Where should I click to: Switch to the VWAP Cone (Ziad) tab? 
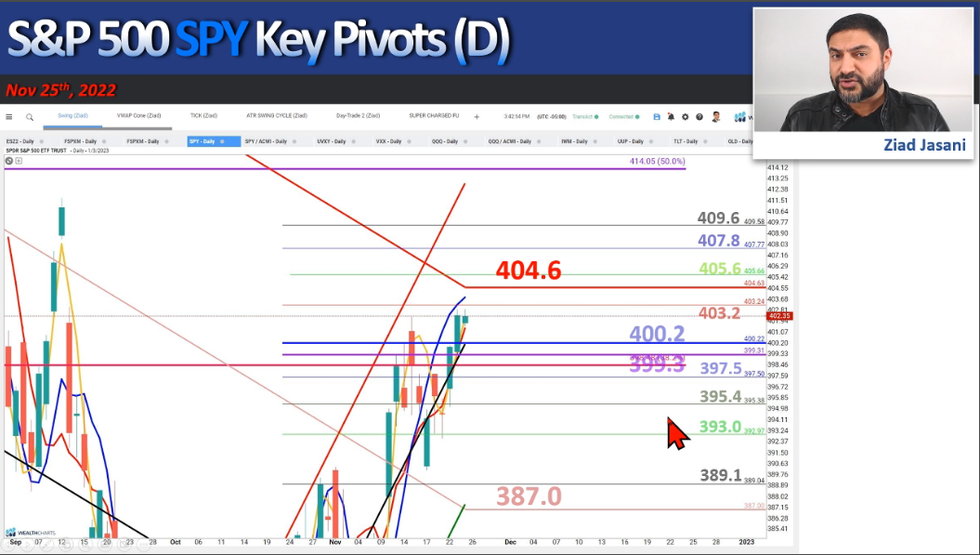[138, 116]
